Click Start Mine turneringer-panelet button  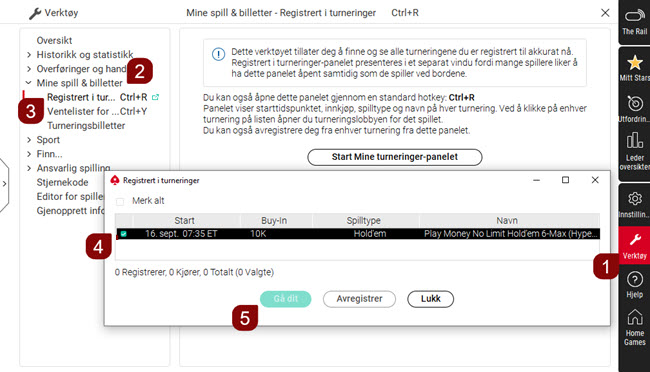coord(395,157)
